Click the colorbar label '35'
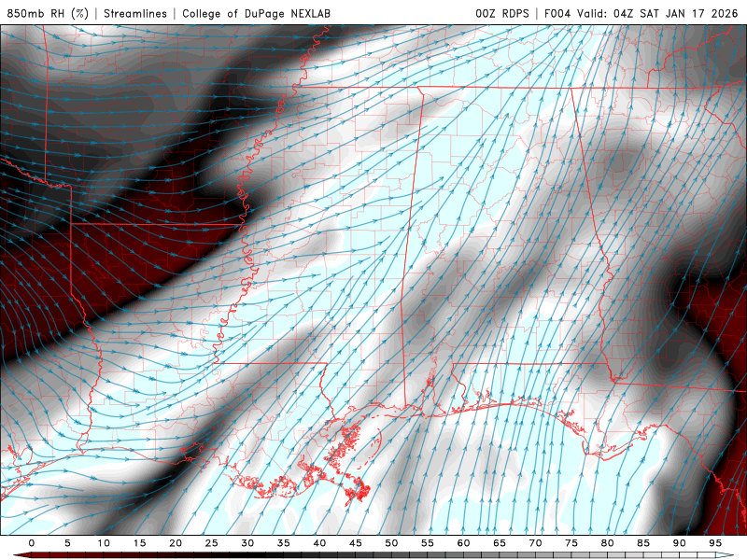 tap(284, 543)
